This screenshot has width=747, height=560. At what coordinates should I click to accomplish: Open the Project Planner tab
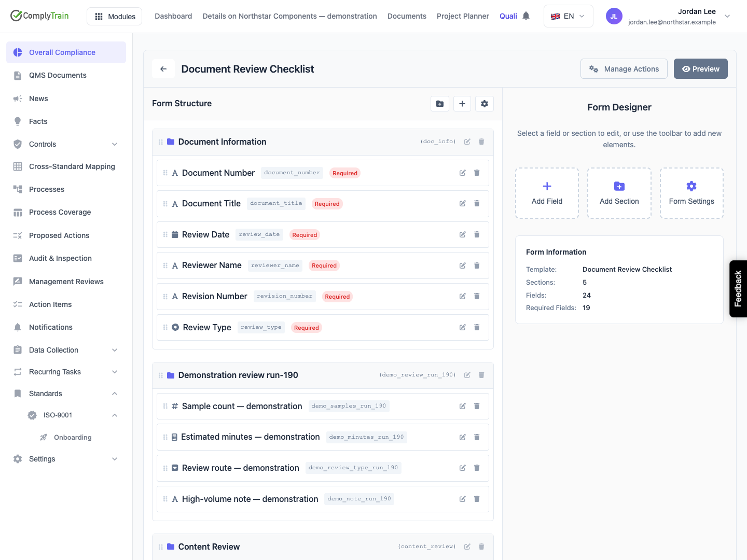tap(463, 16)
